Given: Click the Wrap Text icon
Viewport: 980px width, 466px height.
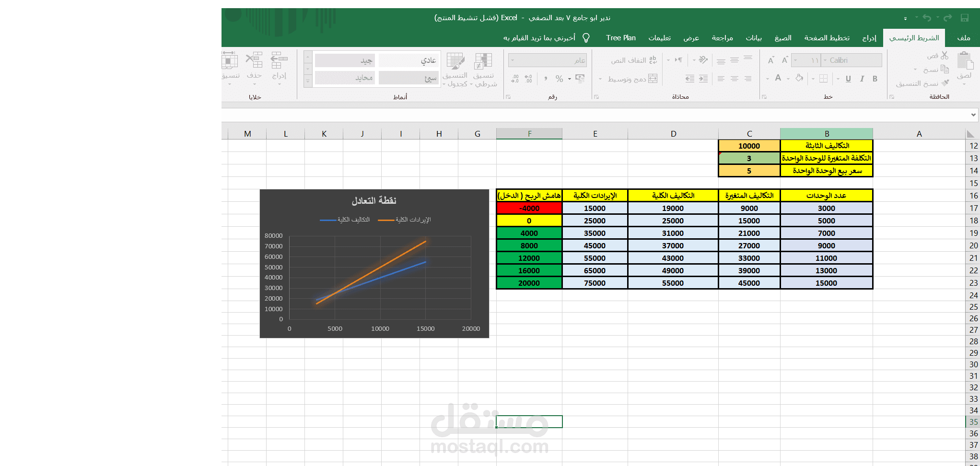Looking at the screenshot, I should coord(653,60).
